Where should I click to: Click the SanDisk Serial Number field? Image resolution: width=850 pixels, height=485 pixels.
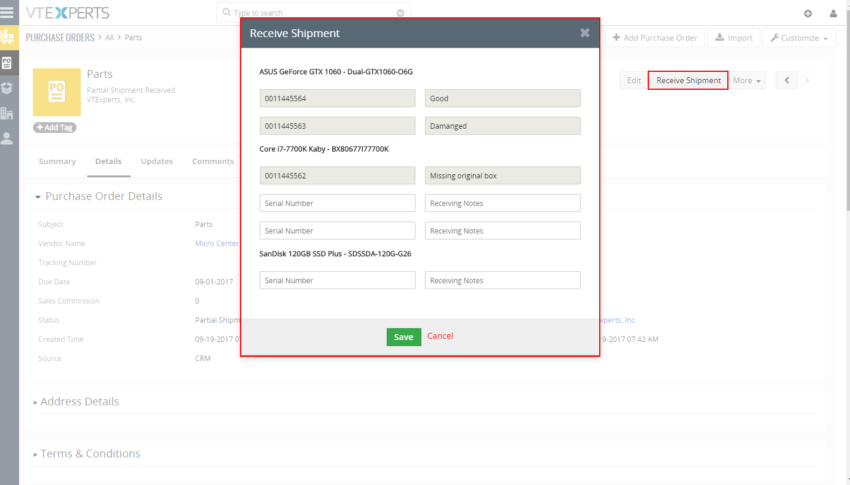(337, 280)
